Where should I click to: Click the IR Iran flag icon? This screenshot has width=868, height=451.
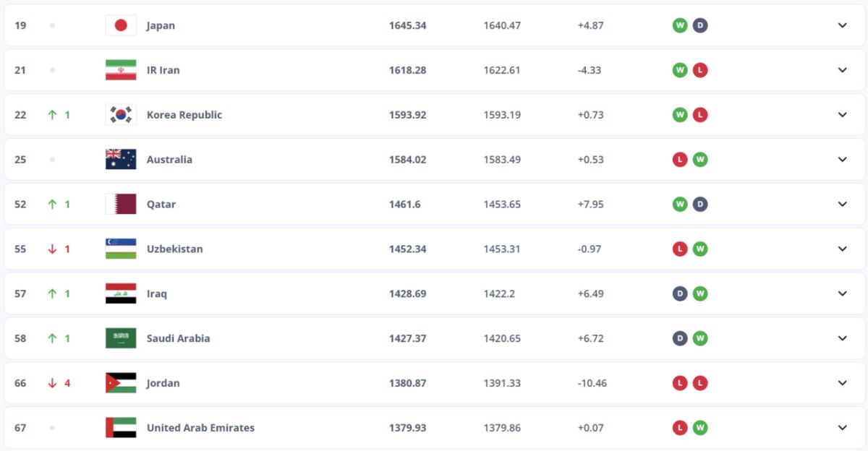point(121,70)
